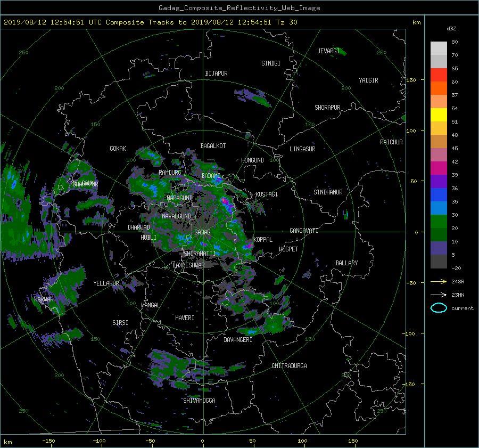Click the LINGASUR city label
This screenshot has height=448, width=479.
pyautogui.click(x=302, y=149)
